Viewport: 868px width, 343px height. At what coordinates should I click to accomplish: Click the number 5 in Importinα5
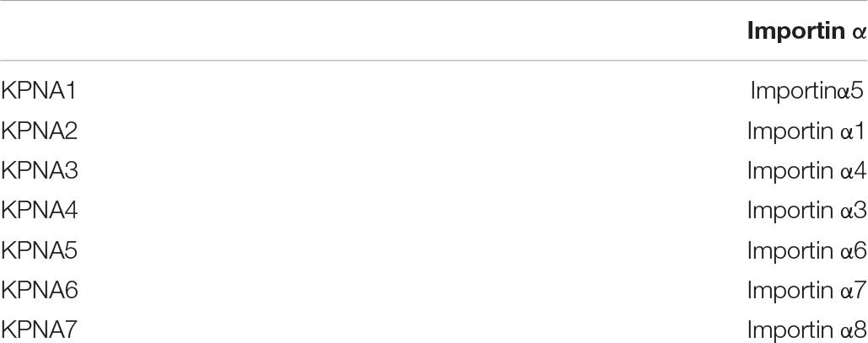click(x=859, y=91)
